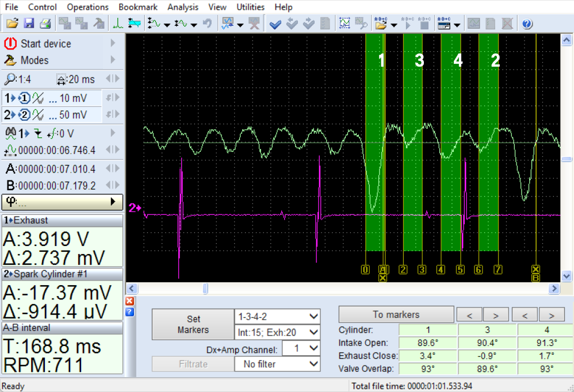Open dropdown arrow beside waveform analysis tool

pyautogui.click(x=240, y=25)
